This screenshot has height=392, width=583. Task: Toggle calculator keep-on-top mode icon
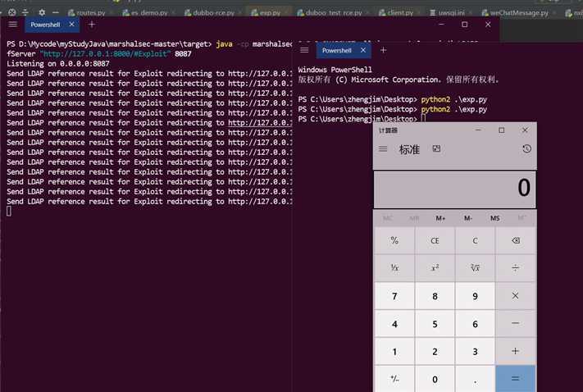coord(436,148)
